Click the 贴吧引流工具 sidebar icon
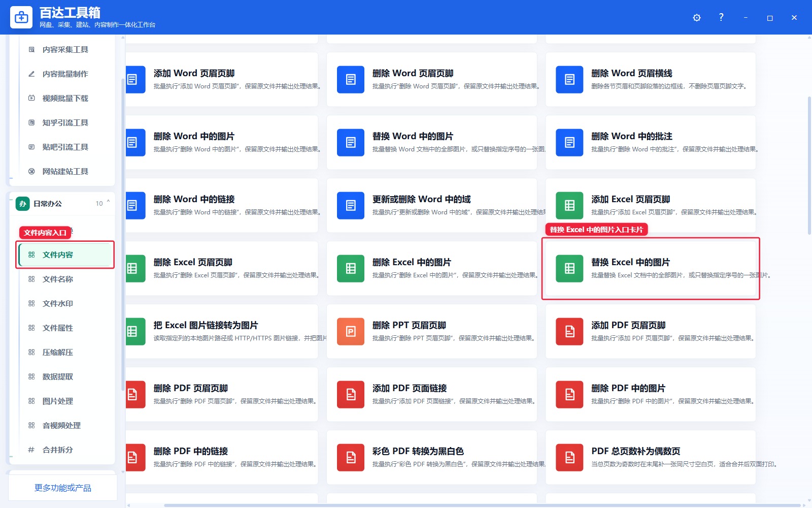Viewport: 812px width, 508px height. point(31,147)
